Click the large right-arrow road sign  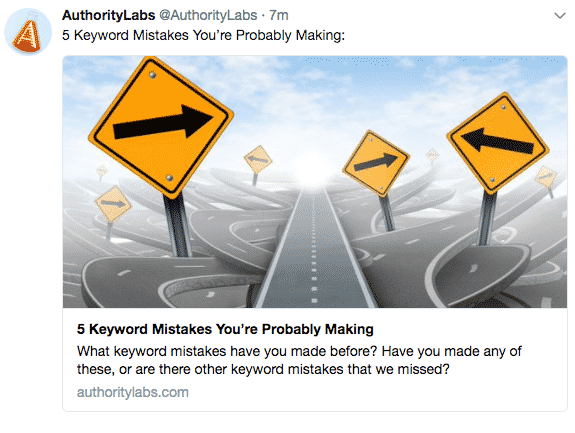click(x=161, y=126)
